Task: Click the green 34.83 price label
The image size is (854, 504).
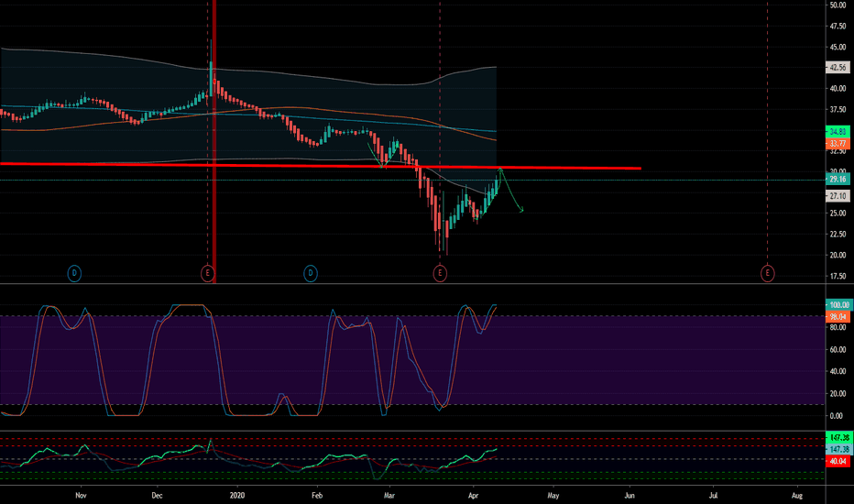Action: click(838, 132)
